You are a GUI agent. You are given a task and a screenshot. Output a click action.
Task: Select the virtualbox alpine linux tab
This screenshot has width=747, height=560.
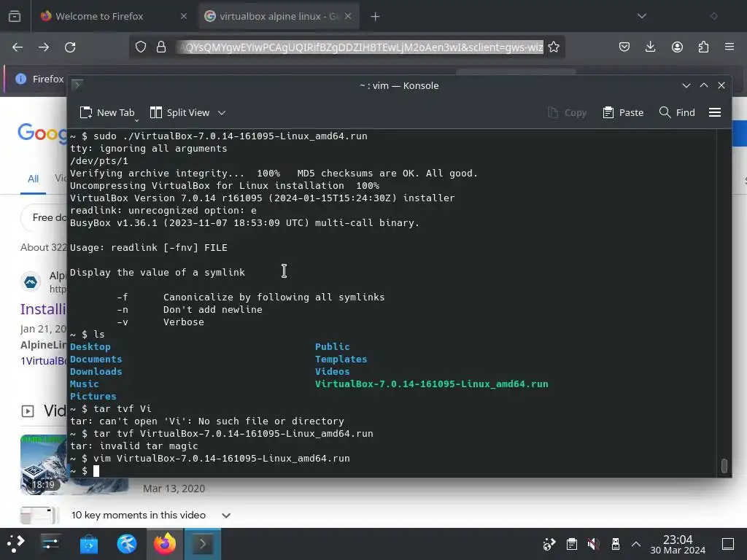click(x=279, y=16)
